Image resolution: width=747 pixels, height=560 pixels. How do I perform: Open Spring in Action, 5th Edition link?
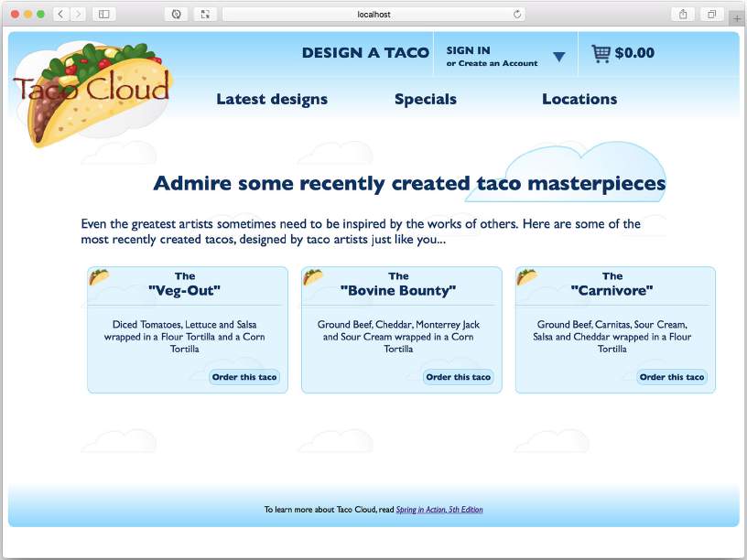click(439, 510)
